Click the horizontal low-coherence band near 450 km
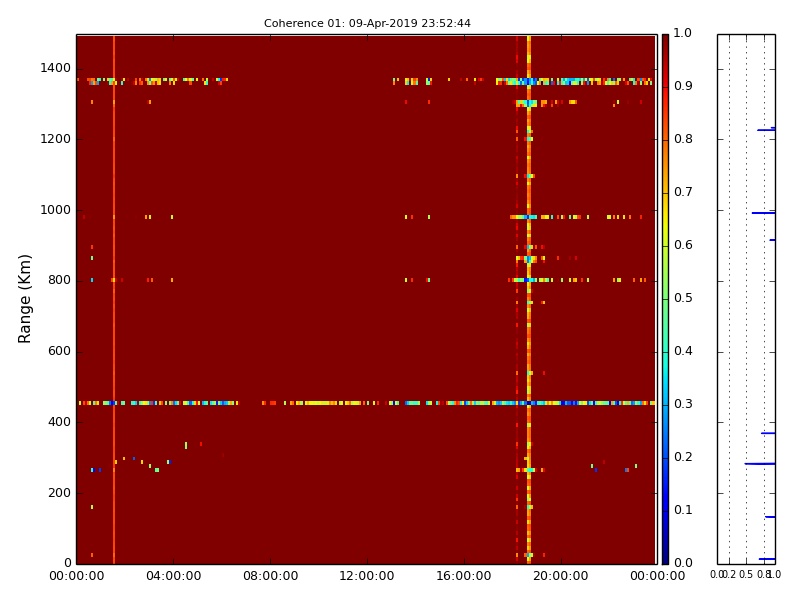800x600 pixels. click(367, 403)
